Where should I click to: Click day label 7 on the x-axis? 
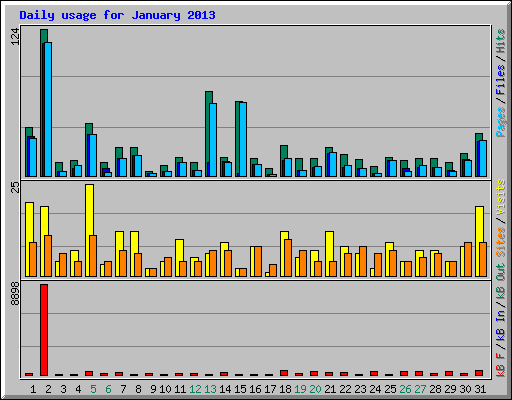(x=123, y=389)
